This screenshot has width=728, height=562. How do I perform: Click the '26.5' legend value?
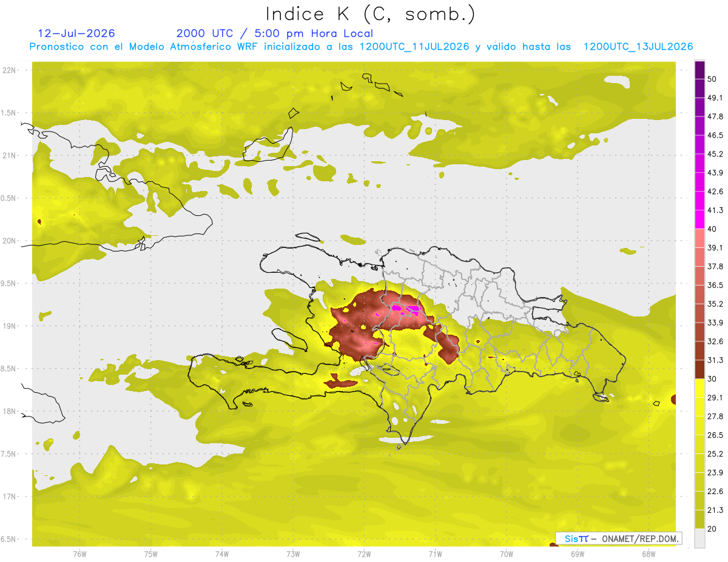pos(715,435)
